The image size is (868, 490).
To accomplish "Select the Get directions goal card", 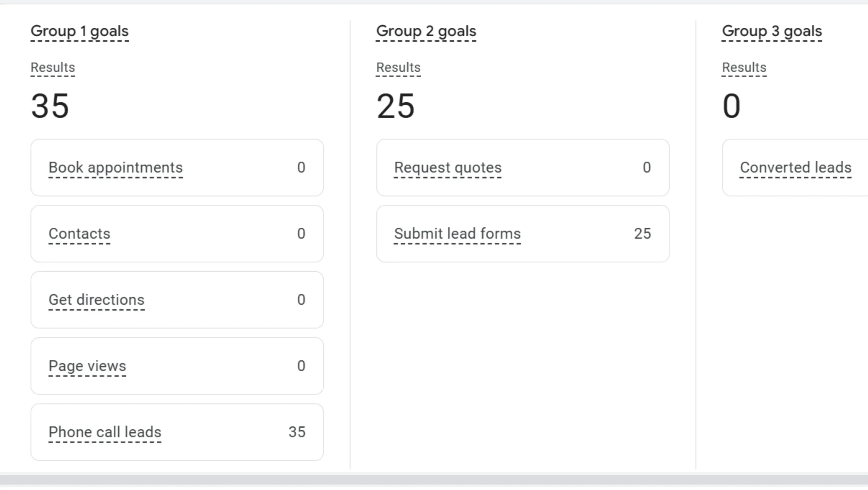I will [x=177, y=300].
